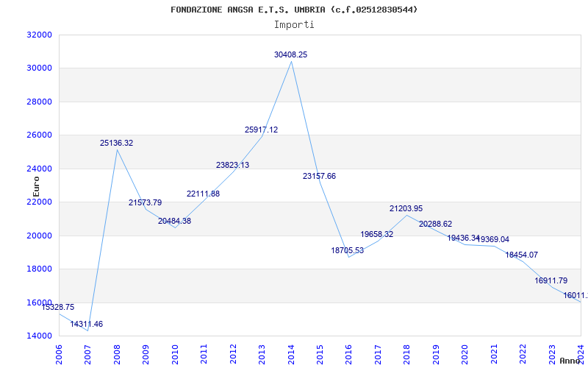Click the data label 18454.07

point(521,255)
